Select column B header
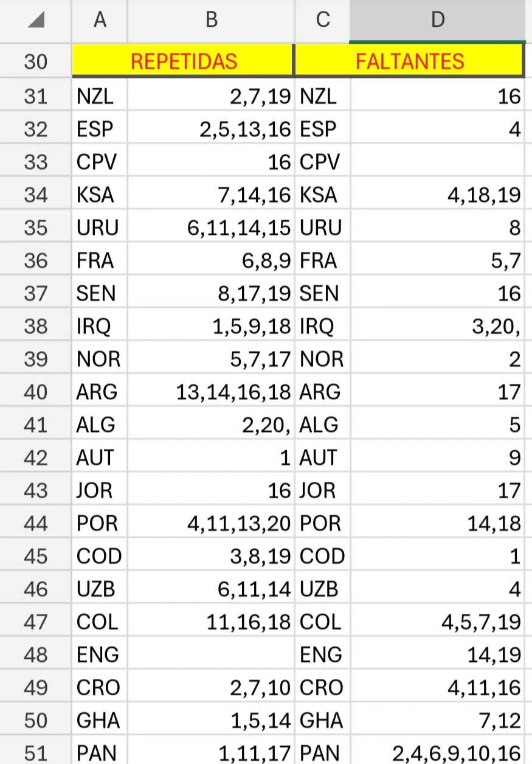The height and width of the screenshot is (764, 532). click(x=211, y=21)
